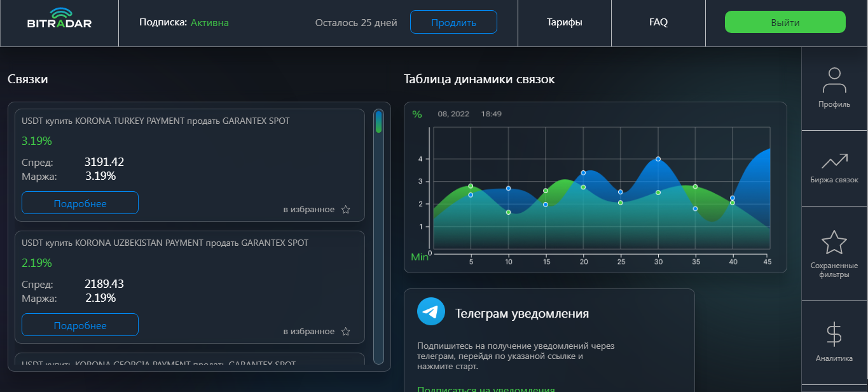Open Подробнее for KORONA TURKEY card

[80, 203]
